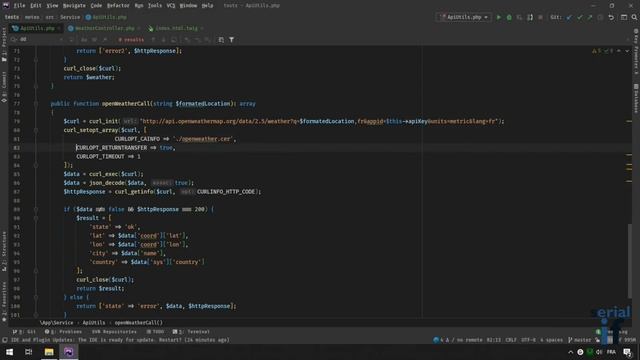
Task: Click the IDE update notification in status bar
Action: 120,340
